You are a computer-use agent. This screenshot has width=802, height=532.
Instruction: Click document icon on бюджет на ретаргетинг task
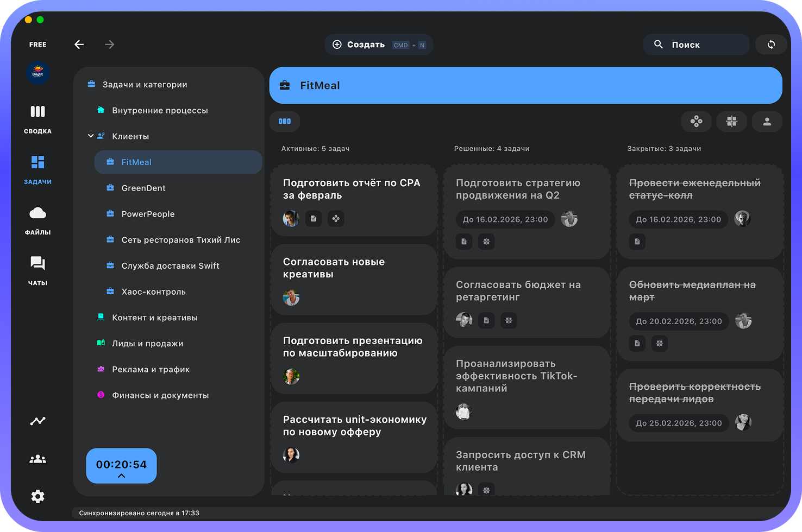(486, 320)
